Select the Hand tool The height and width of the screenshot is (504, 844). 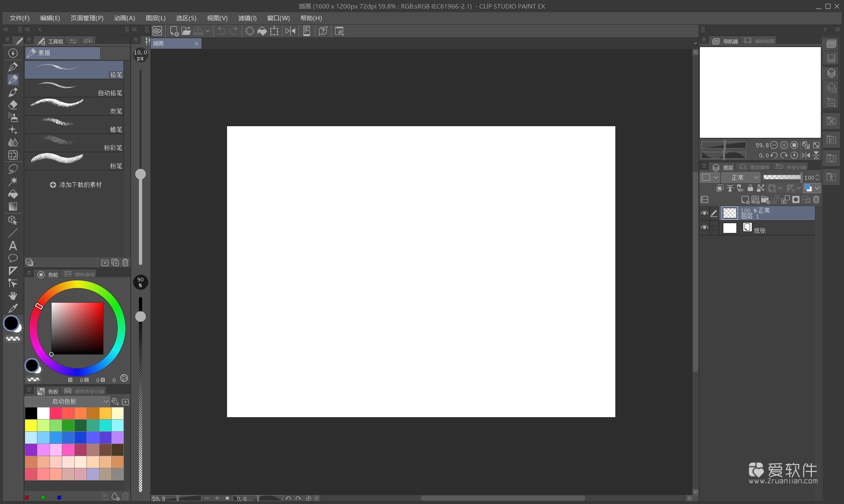point(13,295)
